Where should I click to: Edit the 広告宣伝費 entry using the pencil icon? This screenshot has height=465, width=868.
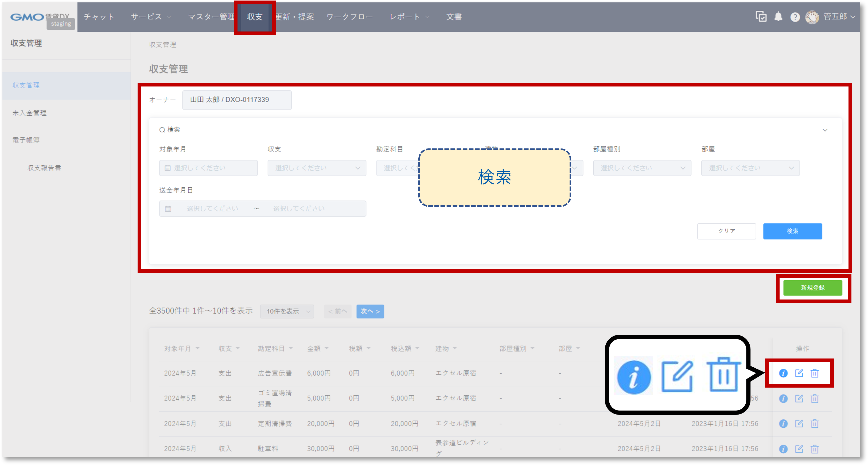pyautogui.click(x=799, y=373)
